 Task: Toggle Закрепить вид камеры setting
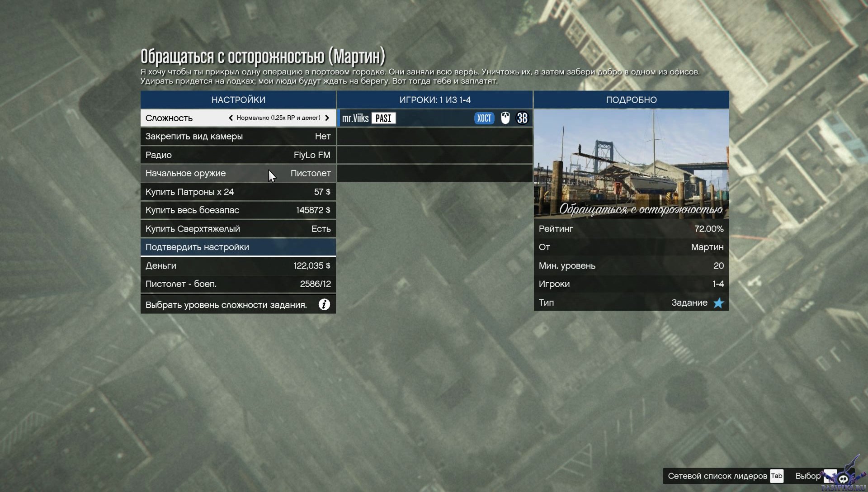click(238, 136)
